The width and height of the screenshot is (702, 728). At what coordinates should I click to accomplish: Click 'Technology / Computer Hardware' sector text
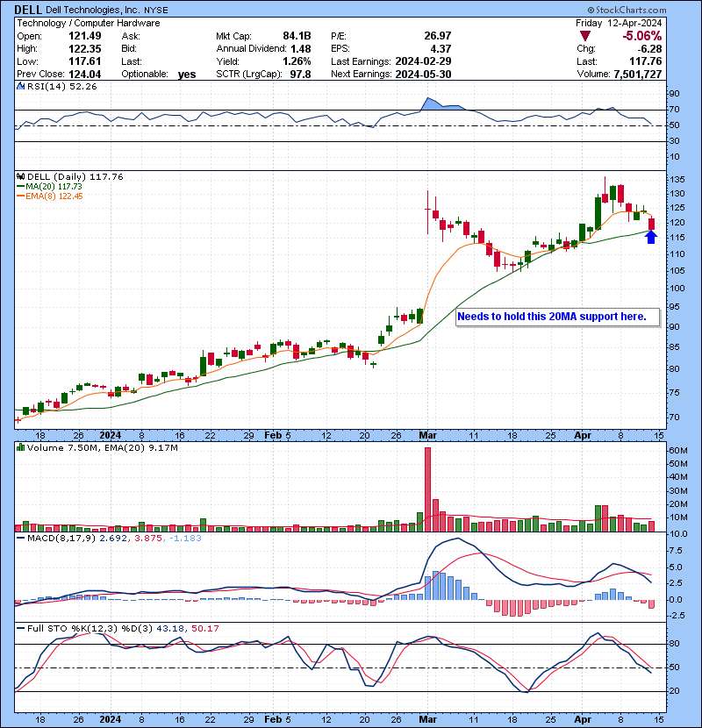(x=89, y=23)
